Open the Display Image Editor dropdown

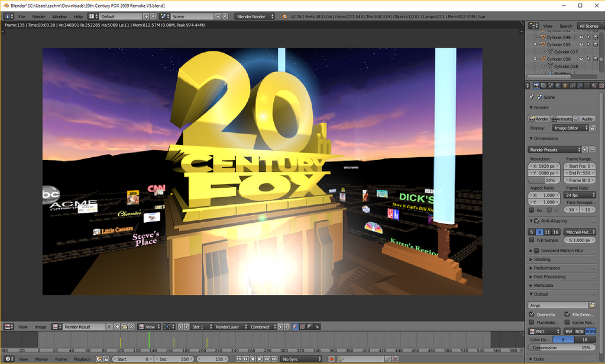(x=570, y=128)
